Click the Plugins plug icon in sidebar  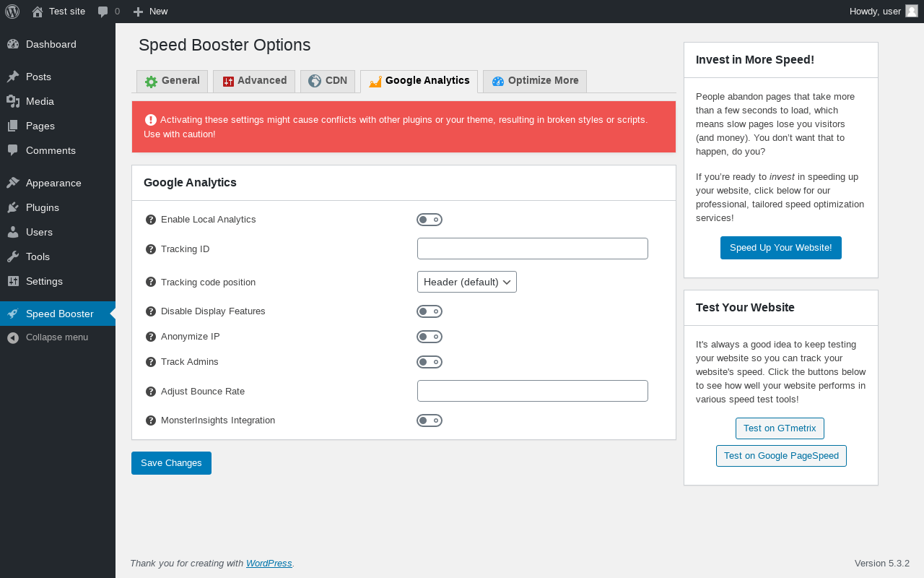tap(13, 207)
